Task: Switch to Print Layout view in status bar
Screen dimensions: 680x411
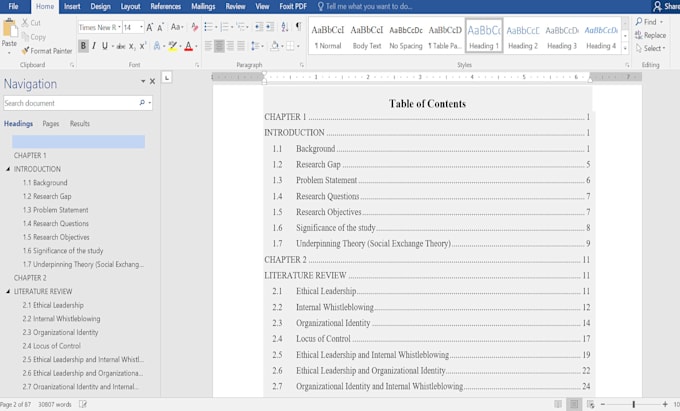Action: (x=574, y=404)
